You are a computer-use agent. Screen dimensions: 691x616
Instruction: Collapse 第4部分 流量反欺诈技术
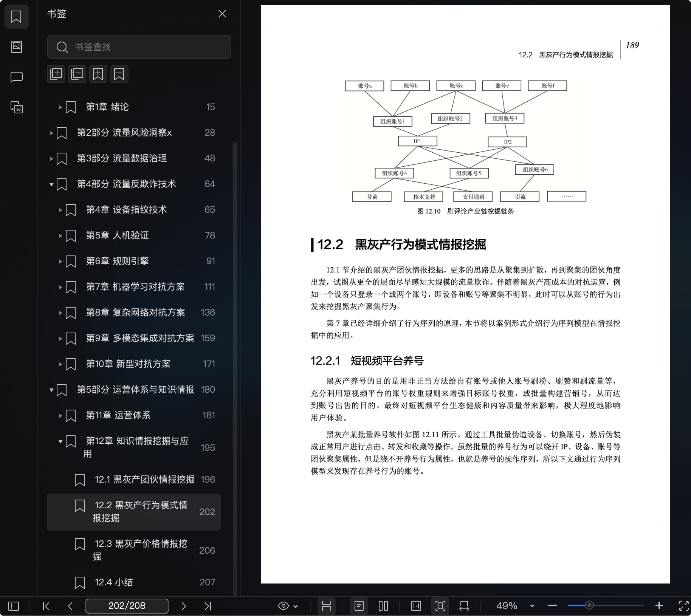[51, 184]
